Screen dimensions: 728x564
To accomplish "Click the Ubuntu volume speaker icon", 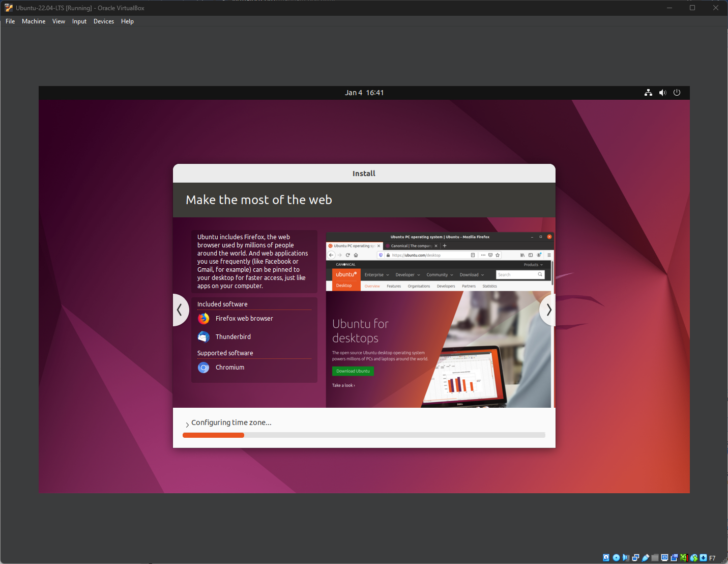I will 662,93.
